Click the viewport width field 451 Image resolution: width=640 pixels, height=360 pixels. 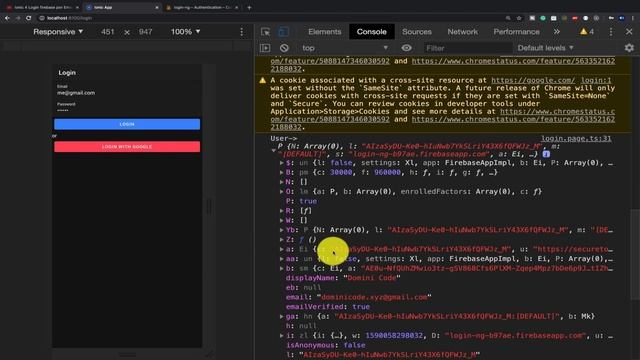(108, 32)
